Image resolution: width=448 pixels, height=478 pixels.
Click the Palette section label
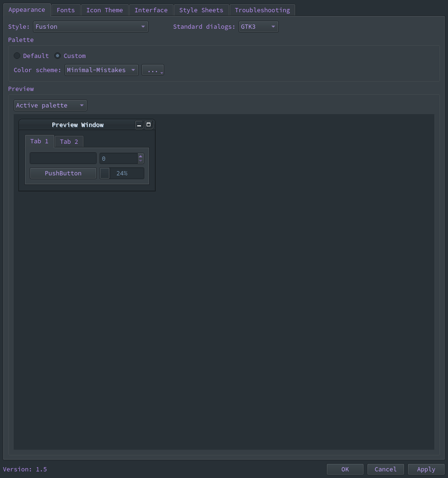pyautogui.click(x=21, y=40)
